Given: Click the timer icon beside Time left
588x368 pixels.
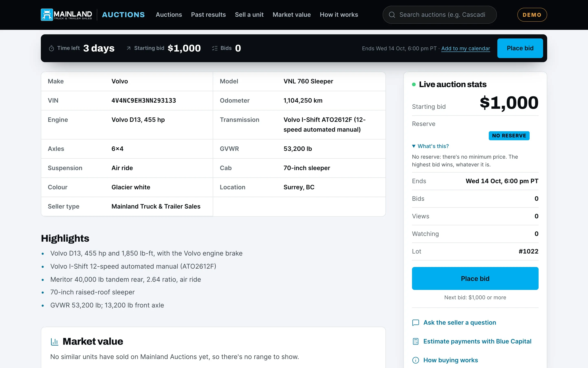Looking at the screenshot, I should pos(51,48).
